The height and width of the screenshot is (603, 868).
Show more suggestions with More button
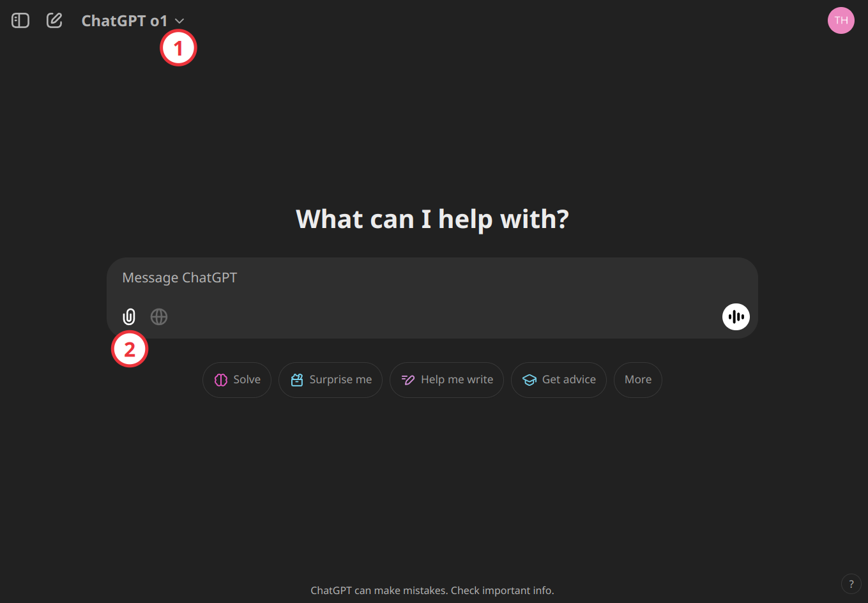click(638, 380)
